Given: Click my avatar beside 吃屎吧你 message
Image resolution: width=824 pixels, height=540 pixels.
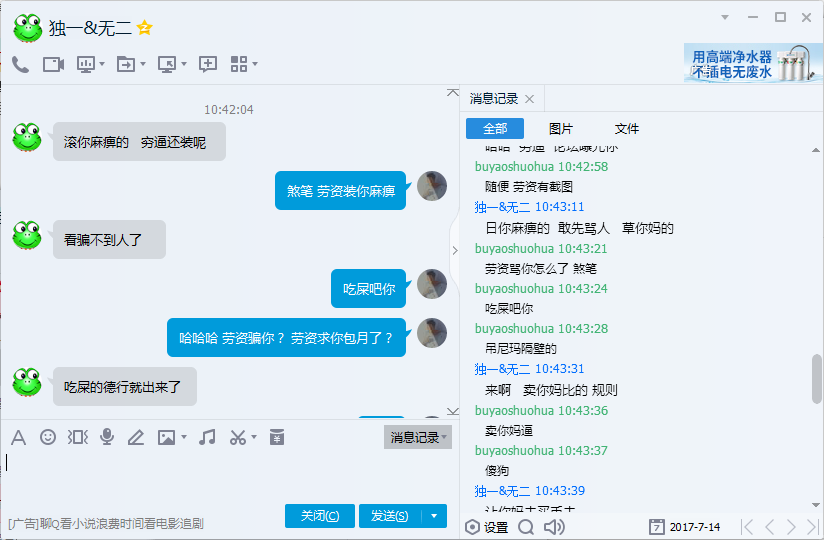Looking at the screenshot, I should pos(432,284).
